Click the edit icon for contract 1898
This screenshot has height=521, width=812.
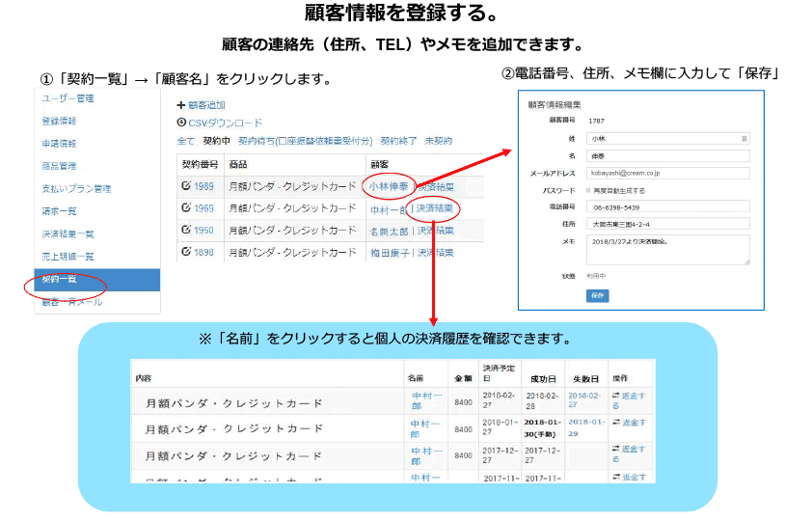coord(185,253)
